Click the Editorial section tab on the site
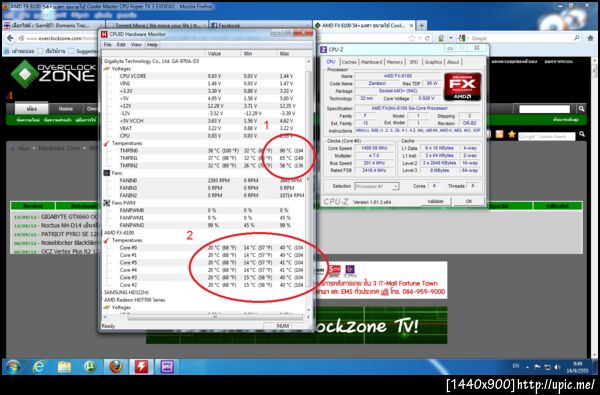600x395 pixels. pos(558,206)
